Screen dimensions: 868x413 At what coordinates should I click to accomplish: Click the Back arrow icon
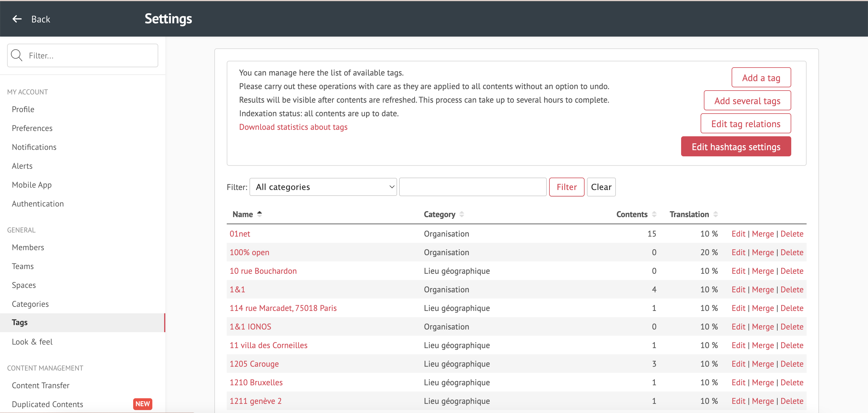tap(17, 19)
